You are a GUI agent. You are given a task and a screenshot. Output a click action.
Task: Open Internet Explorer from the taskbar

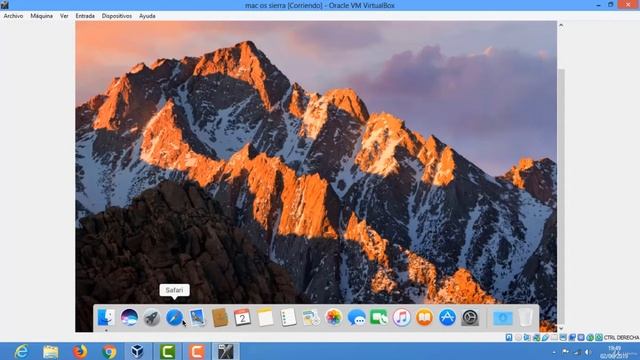coord(21,351)
